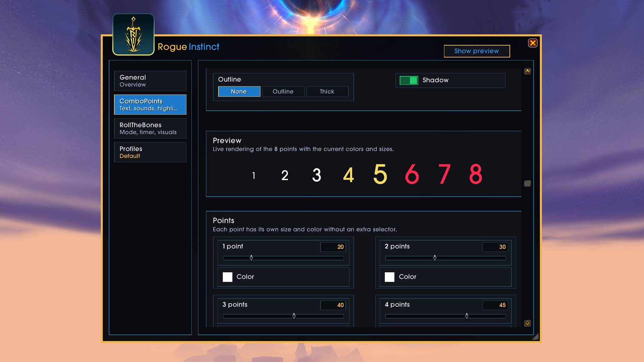644x362 pixels.
Task: Click the window resize grip icon
Action: (x=535, y=337)
